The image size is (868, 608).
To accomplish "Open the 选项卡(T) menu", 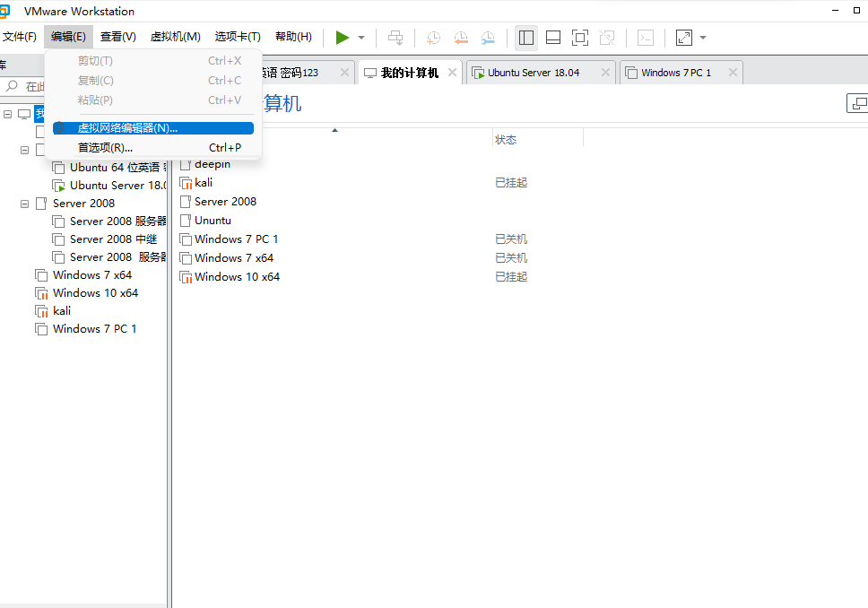I will click(x=238, y=37).
